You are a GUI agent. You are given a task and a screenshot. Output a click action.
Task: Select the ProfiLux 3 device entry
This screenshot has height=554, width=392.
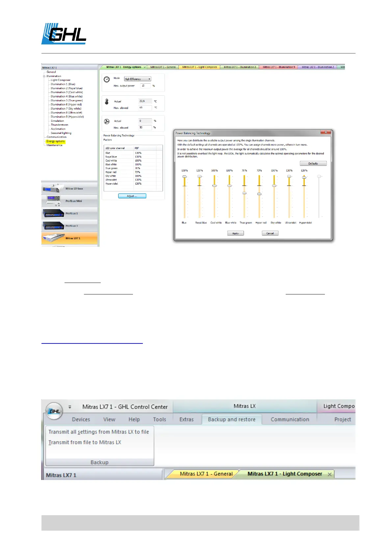(x=69, y=226)
